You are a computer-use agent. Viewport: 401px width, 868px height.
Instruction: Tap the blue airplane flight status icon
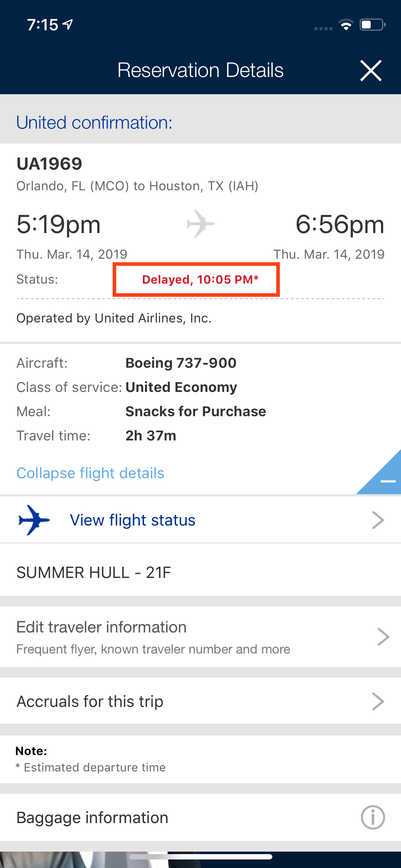click(x=34, y=520)
